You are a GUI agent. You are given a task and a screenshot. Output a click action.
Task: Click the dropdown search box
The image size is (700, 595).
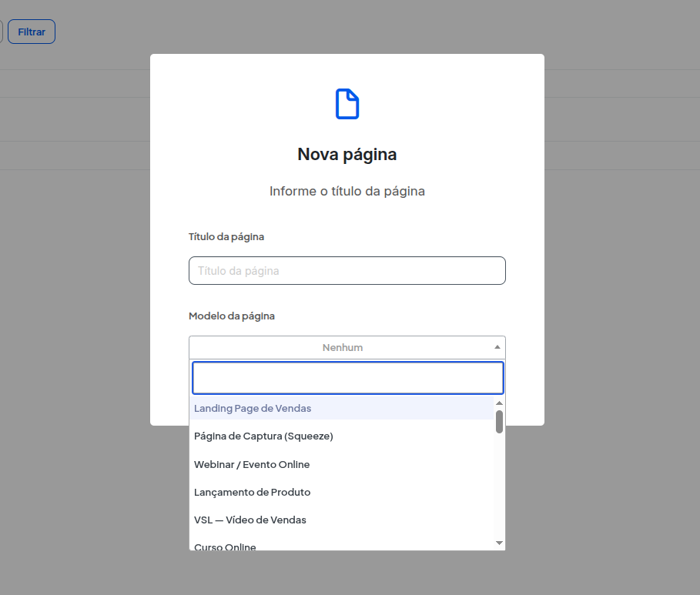click(348, 378)
